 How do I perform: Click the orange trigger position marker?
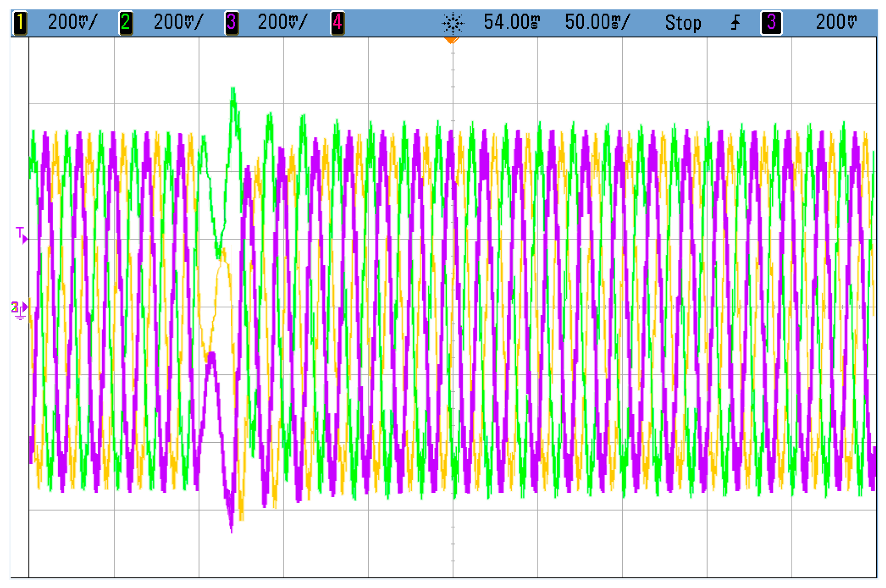452,40
